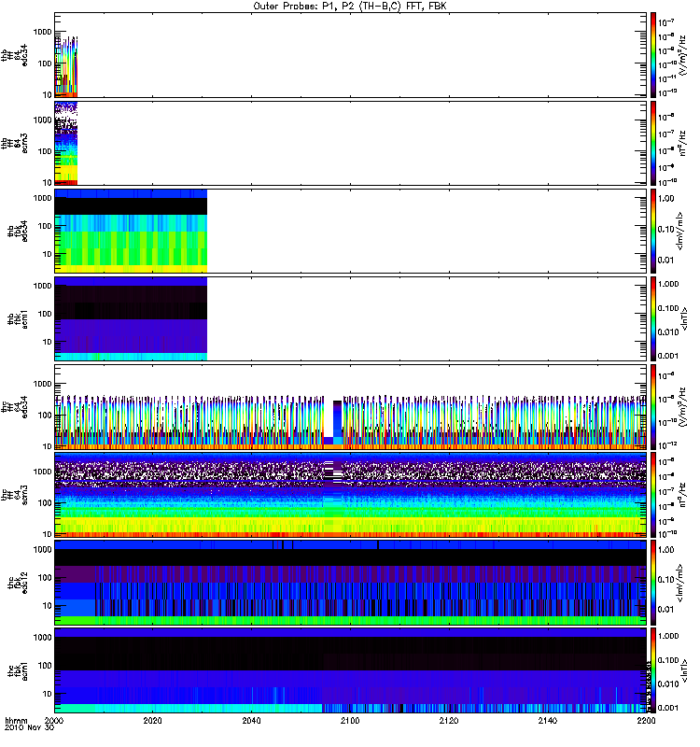This screenshot has width=700, height=747.
Task: Click the "2010 Nov 30" date label
Action: pos(30,728)
